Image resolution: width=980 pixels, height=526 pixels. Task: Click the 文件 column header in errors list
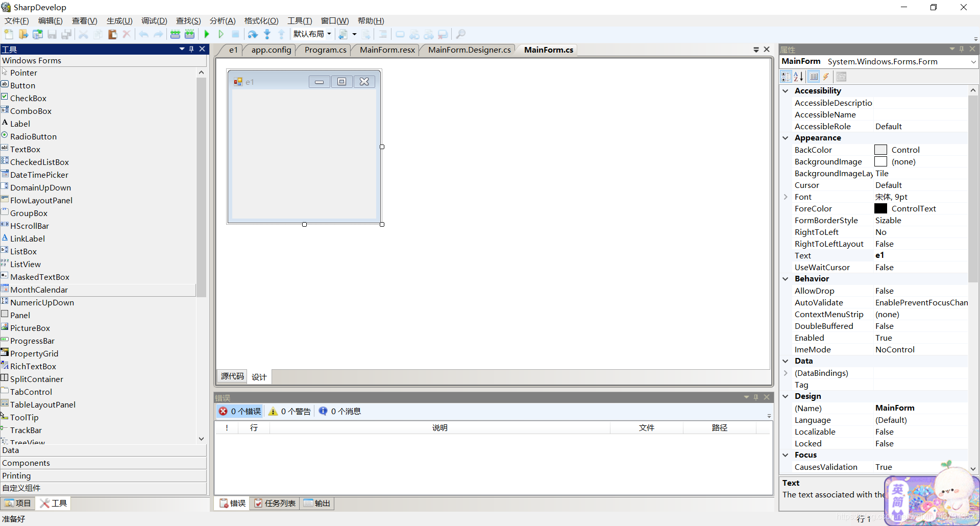(x=646, y=427)
